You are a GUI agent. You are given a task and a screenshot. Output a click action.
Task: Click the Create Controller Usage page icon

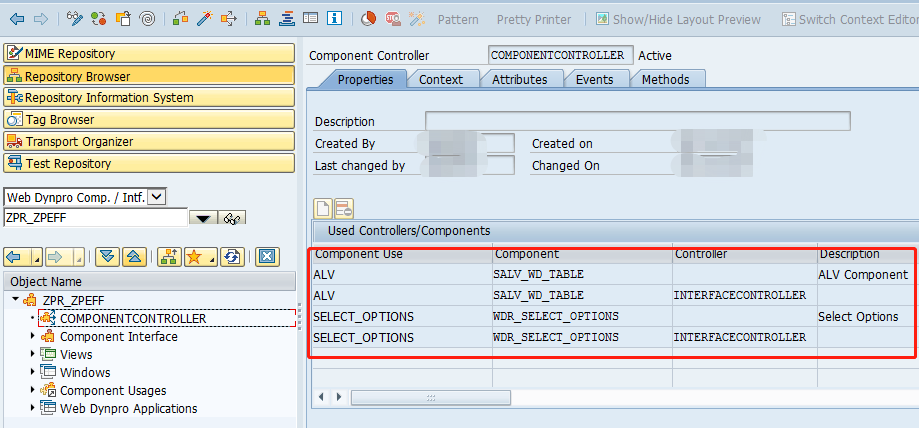click(323, 208)
